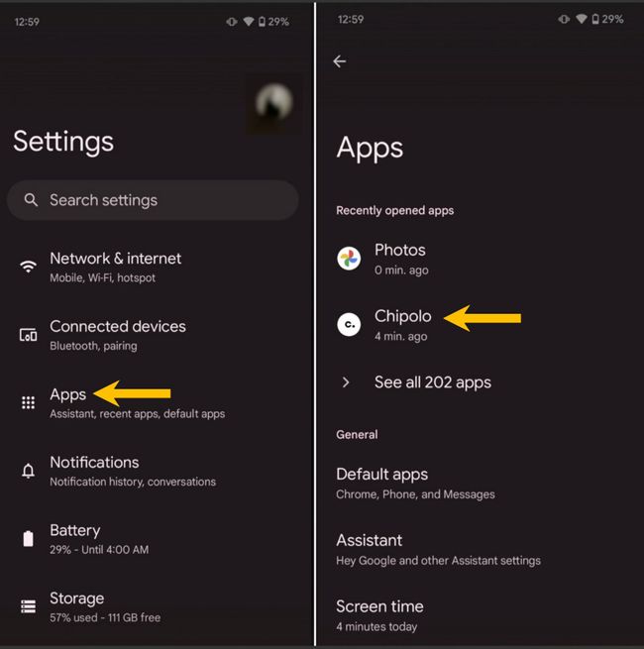Open Screen time
Image resolution: width=644 pixels, height=649 pixels.
pos(480,616)
